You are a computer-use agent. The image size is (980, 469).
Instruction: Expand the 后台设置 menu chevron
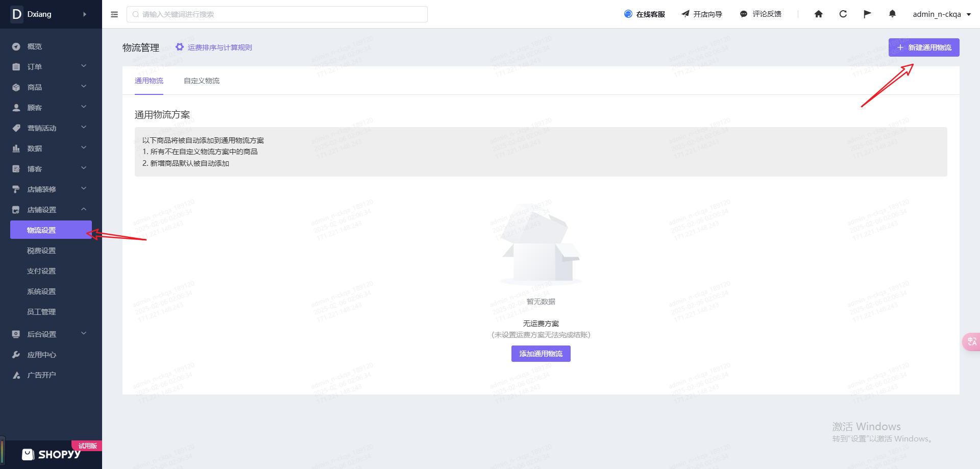(x=84, y=334)
